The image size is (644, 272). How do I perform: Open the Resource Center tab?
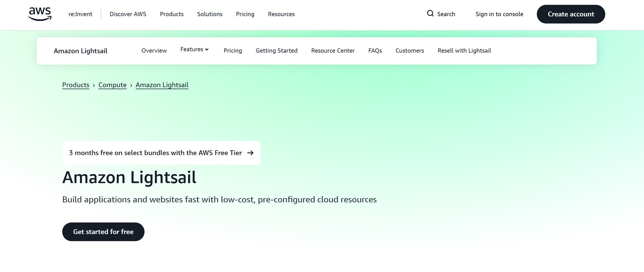point(333,51)
